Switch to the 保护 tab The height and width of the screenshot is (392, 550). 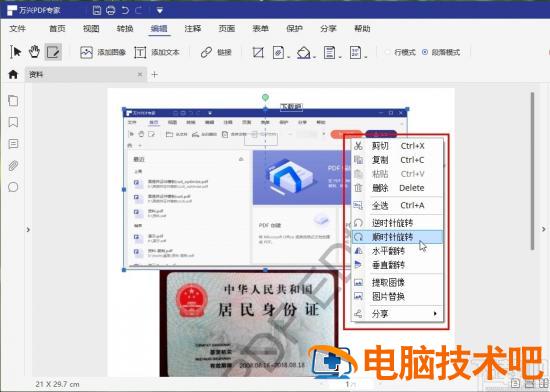pyautogui.click(x=294, y=28)
